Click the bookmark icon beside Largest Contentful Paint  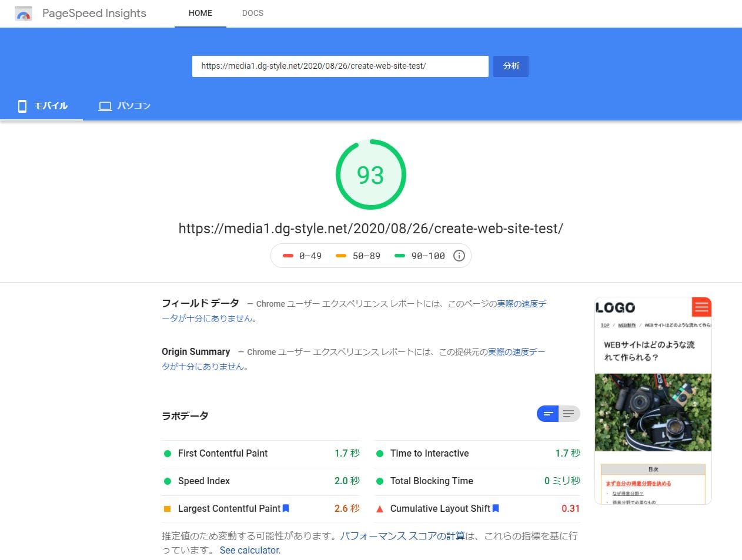(286, 508)
